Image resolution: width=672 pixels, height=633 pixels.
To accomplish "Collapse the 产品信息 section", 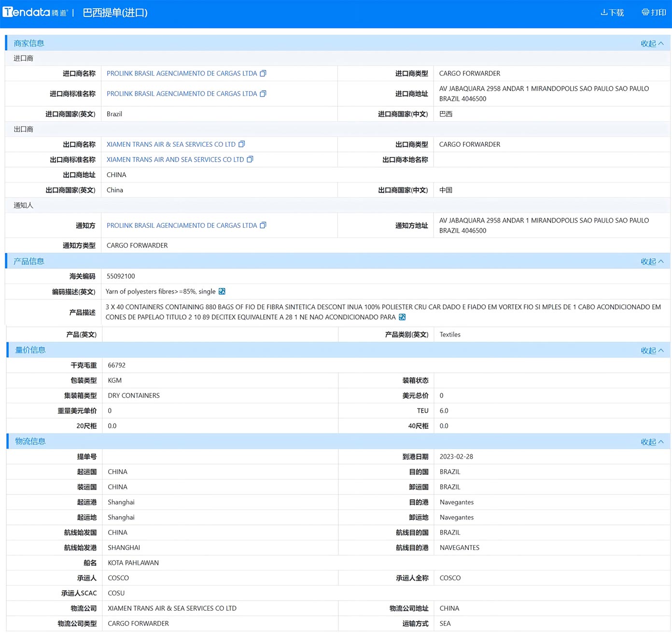I will tap(652, 262).
